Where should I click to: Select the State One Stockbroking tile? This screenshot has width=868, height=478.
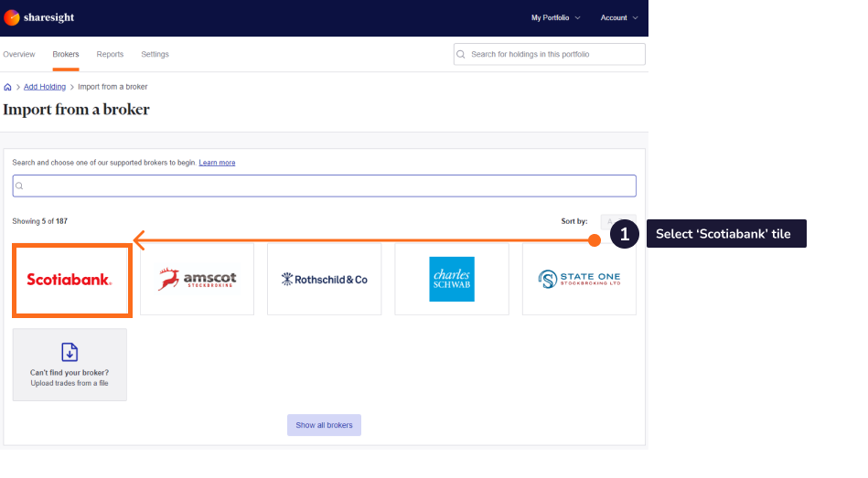coord(579,279)
